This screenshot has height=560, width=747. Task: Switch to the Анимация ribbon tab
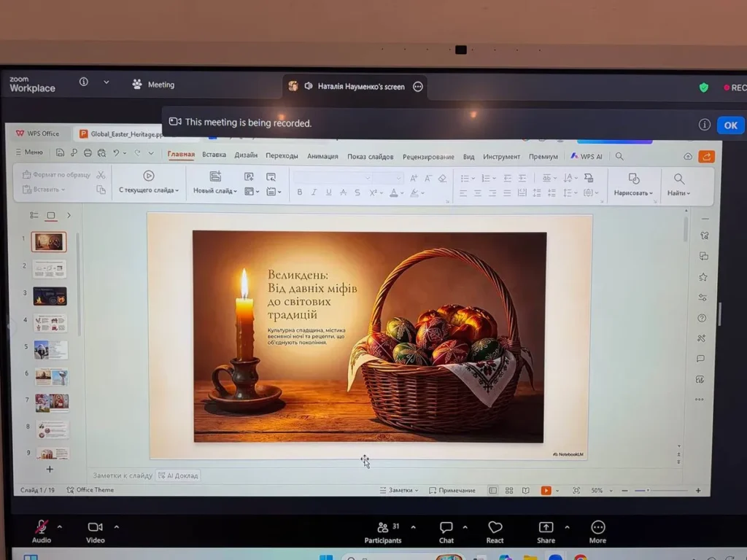click(322, 156)
